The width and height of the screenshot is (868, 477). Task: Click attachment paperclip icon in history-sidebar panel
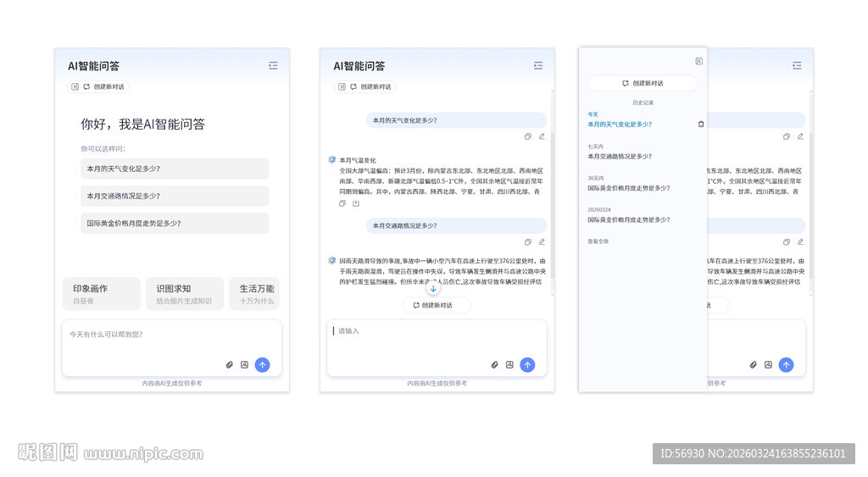tap(753, 365)
